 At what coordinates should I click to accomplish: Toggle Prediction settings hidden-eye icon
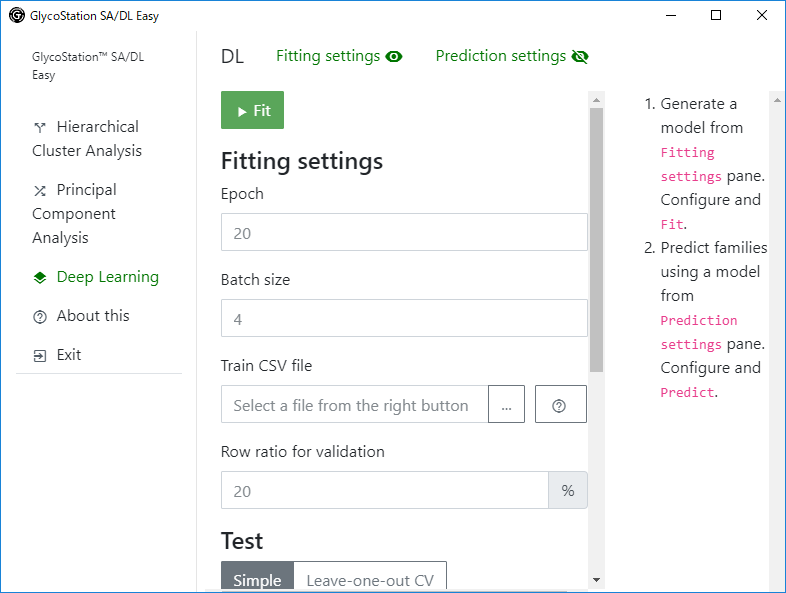580,57
